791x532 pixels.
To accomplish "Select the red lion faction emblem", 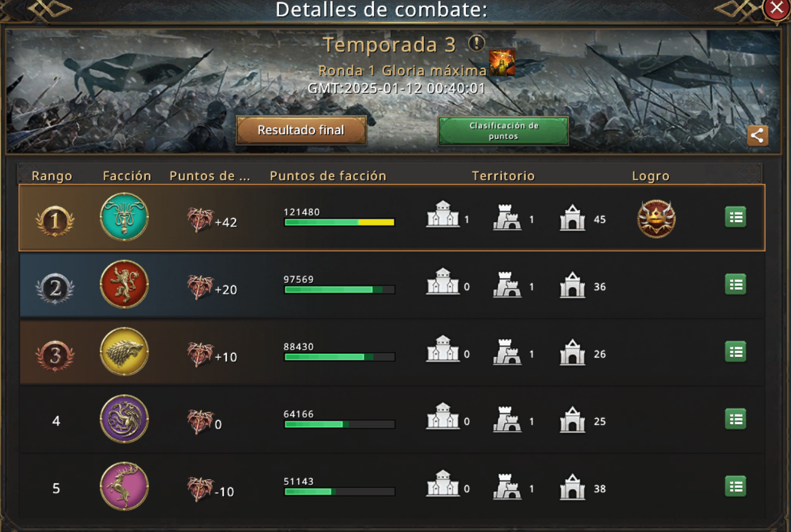I will [x=124, y=285].
